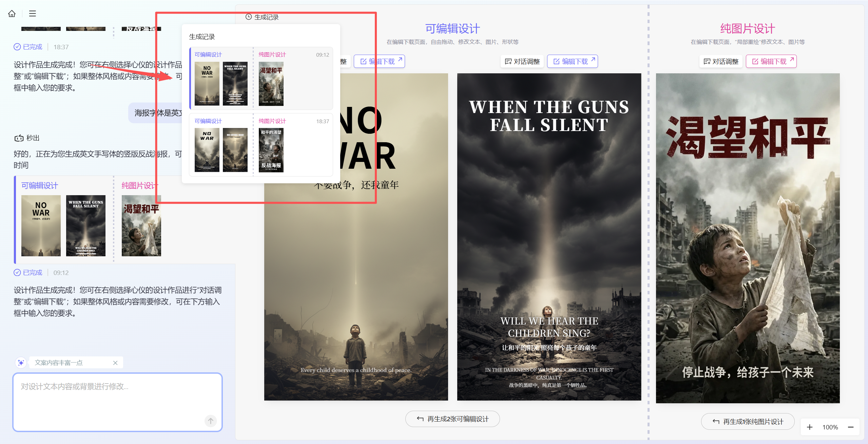Viewport: 868px width, 444px height.
Task: Click the sparkle AI suggestion icon
Action: click(x=21, y=363)
